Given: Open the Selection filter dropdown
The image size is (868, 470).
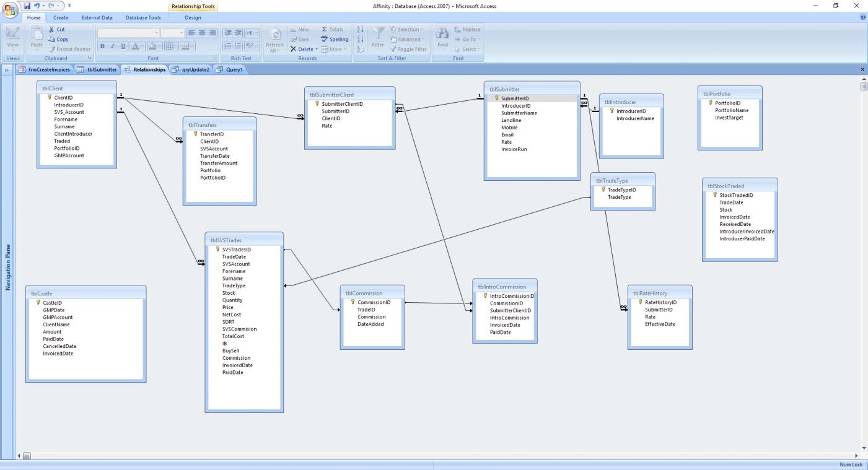Looking at the screenshot, I should (407, 29).
